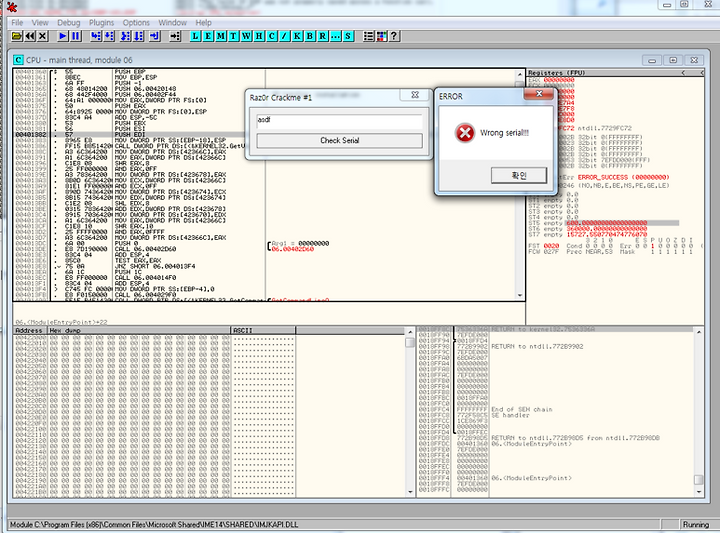Open the Log window (L button)
This screenshot has width=720, height=533.
pos(196,36)
